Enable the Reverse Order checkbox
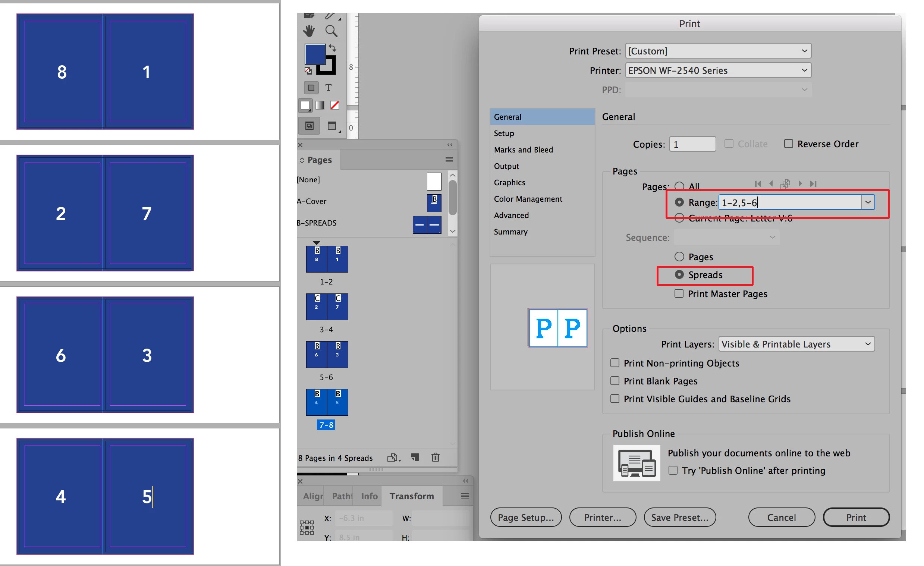 coord(788,144)
